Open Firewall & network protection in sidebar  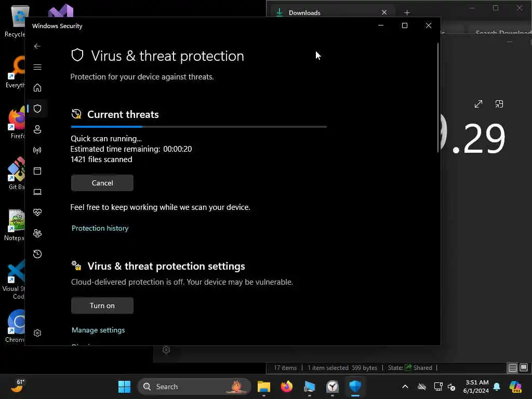pos(37,150)
